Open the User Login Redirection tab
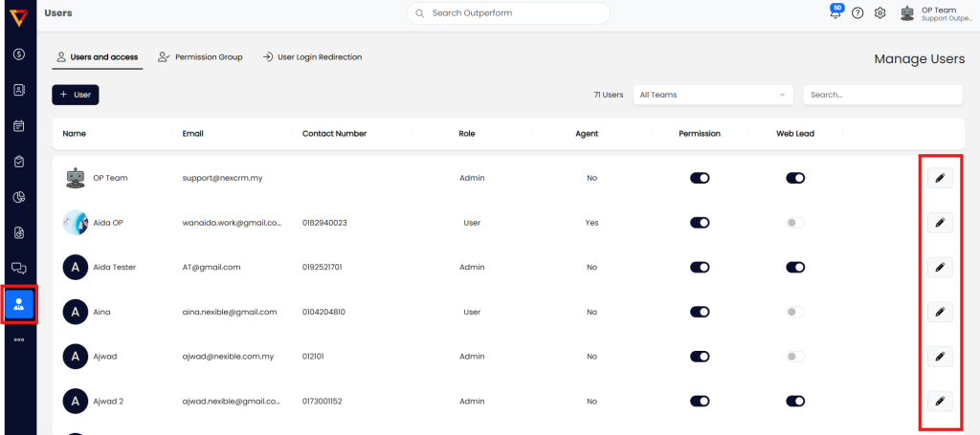Image resolution: width=980 pixels, height=435 pixels. click(312, 57)
